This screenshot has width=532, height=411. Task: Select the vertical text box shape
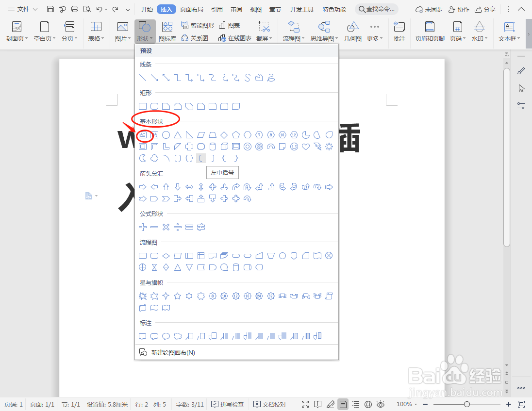point(154,135)
